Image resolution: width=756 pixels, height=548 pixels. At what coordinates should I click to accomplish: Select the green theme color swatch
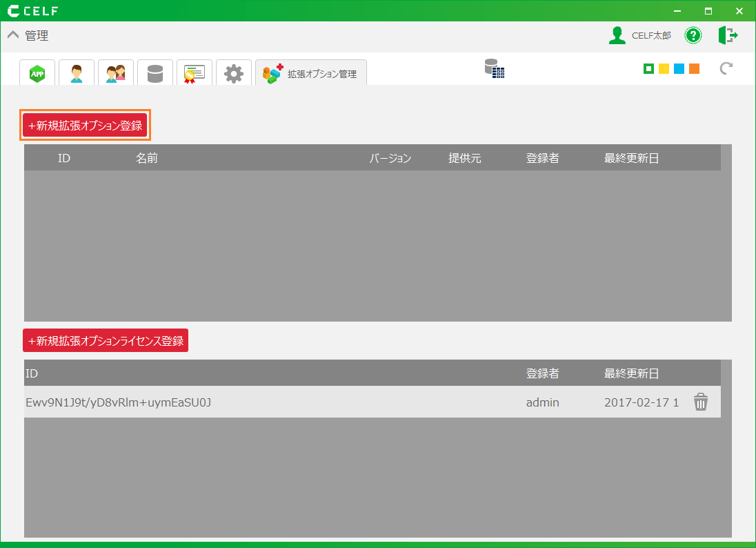(x=648, y=68)
